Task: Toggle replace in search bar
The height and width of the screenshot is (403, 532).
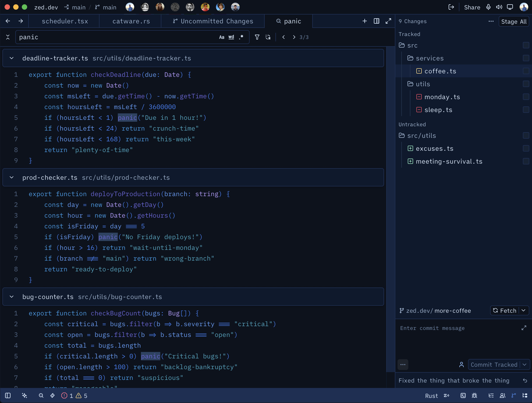Action: pyautogui.click(x=268, y=37)
